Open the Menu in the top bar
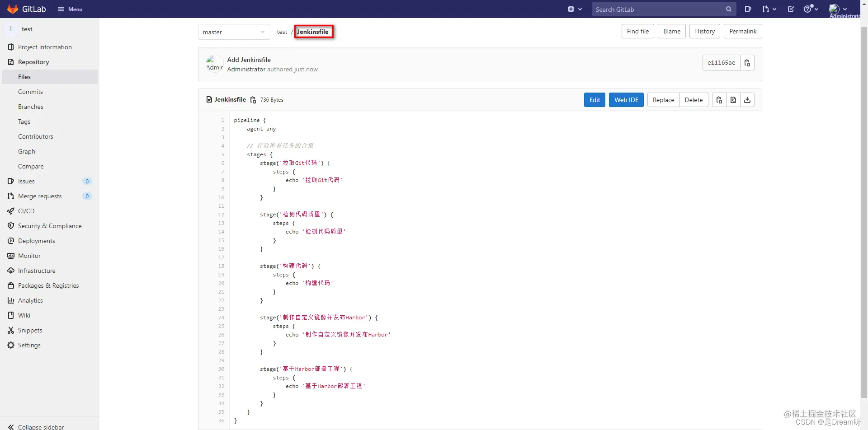 [x=70, y=9]
